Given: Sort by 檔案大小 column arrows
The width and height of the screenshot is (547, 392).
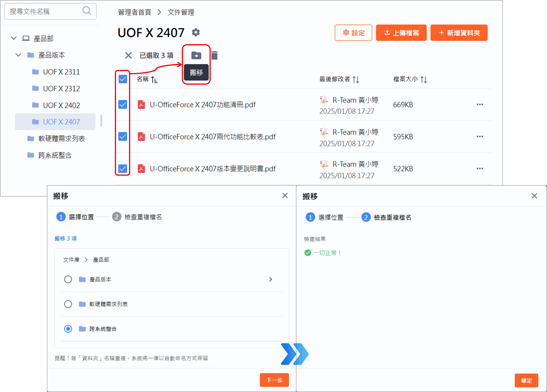Looking at the screenshot, I should [424, 79].
